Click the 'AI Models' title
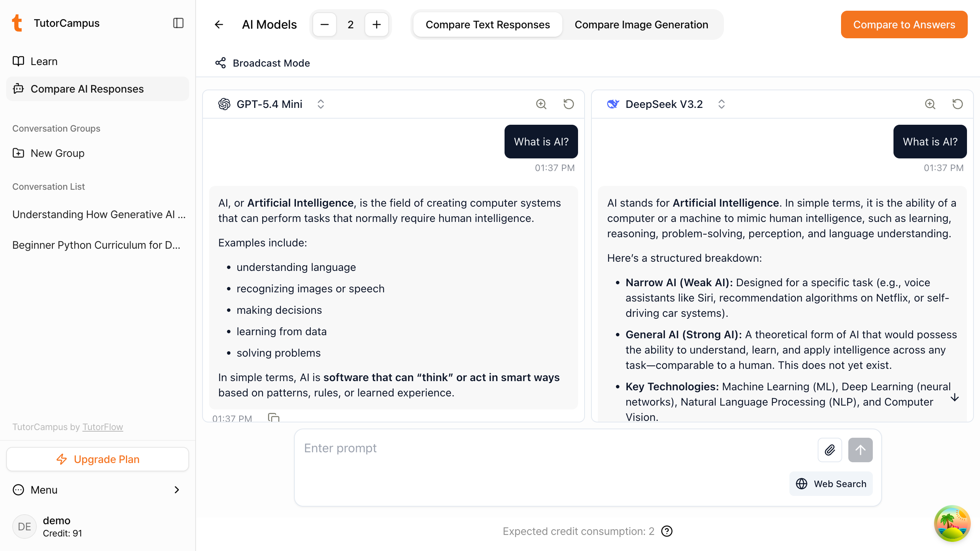Viewport: 980px width, 551px height. 269,24
